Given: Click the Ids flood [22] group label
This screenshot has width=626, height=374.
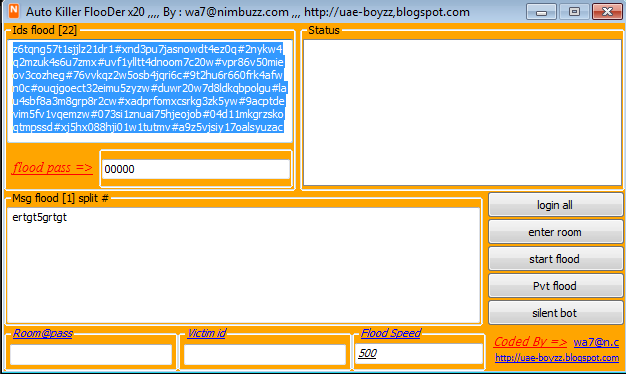Looking at the screenshot, I should pyautogui.click(x=44, y=30).
